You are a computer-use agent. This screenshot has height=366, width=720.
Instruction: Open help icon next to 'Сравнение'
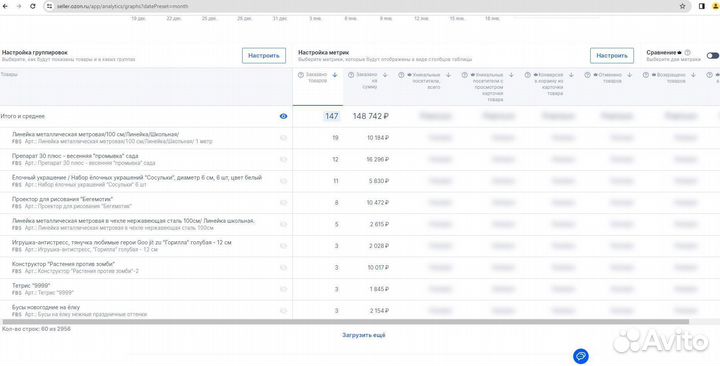(x=687, y=53)
